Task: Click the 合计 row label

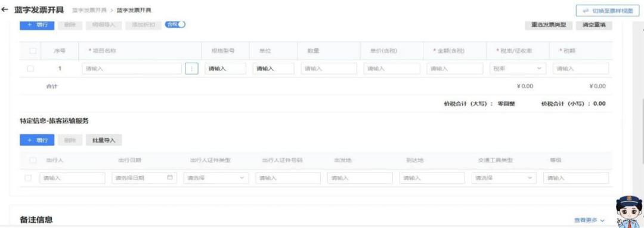Action: click(52, 87)
